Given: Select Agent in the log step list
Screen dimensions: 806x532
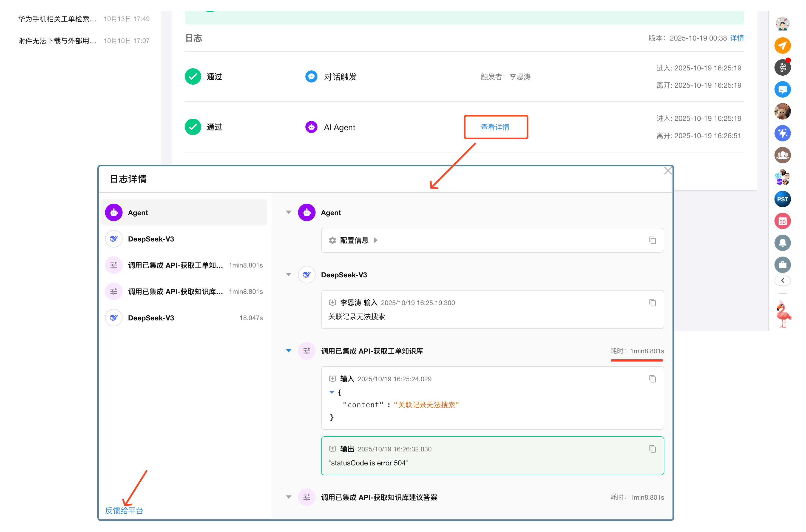Looking at the screenshot, I should [184, 213].
